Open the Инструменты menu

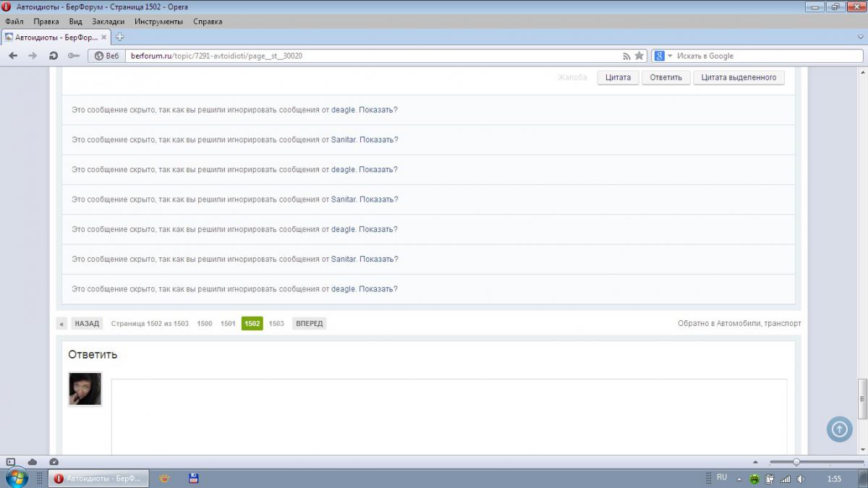point(158,21)
